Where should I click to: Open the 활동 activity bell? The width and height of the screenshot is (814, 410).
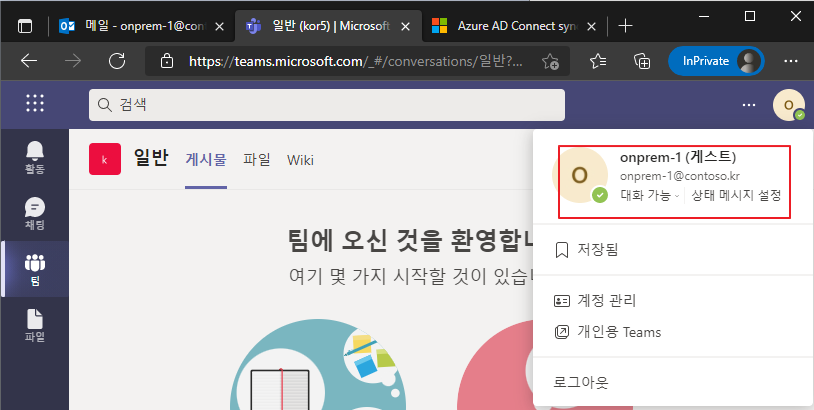click(35, 157)
